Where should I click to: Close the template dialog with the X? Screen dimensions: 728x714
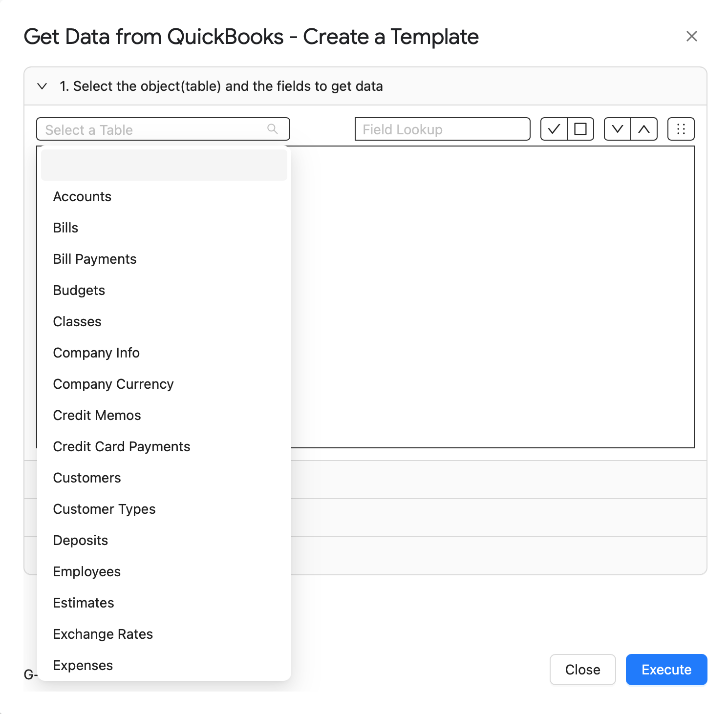pyautogui.click(x=691, y=36)
